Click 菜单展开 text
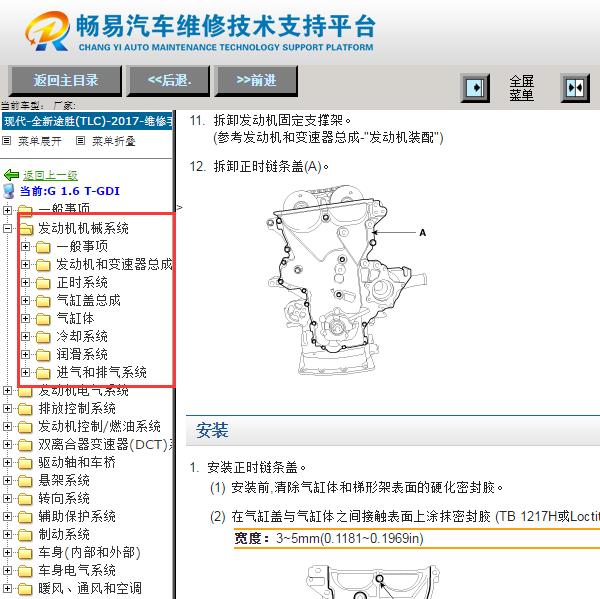 pyautogui.click(x=39, y=141)
